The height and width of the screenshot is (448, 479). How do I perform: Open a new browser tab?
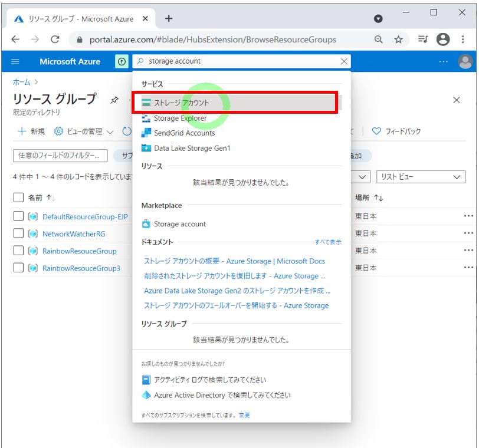coord(169,19)
